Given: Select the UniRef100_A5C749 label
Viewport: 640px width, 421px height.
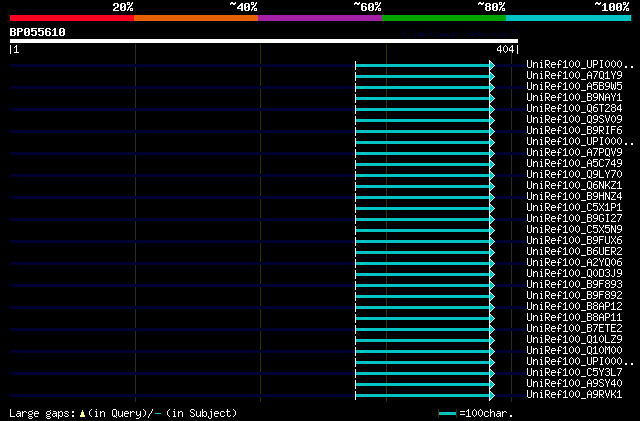Looking at the screenshot, I should [574, 164].
